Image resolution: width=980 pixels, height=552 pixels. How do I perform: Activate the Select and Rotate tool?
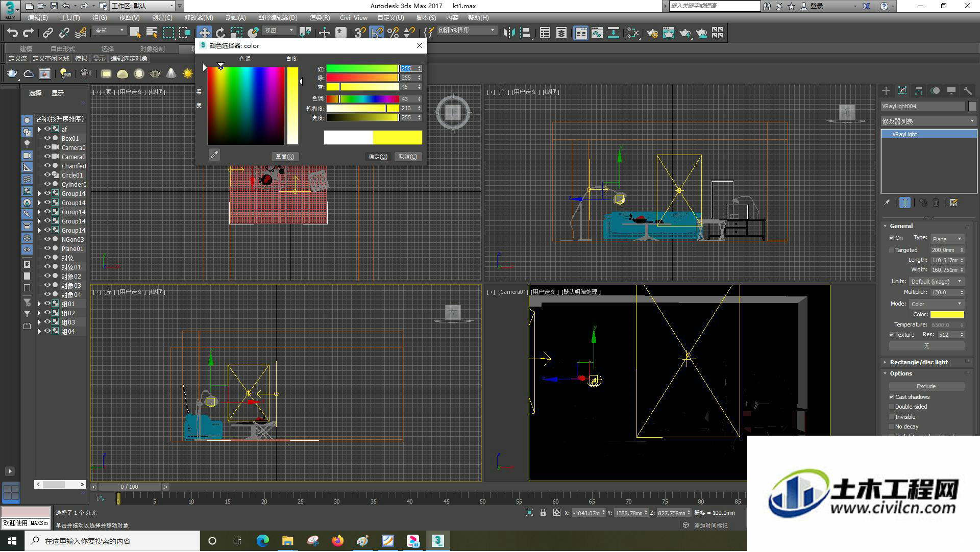[x=220, y=33]
